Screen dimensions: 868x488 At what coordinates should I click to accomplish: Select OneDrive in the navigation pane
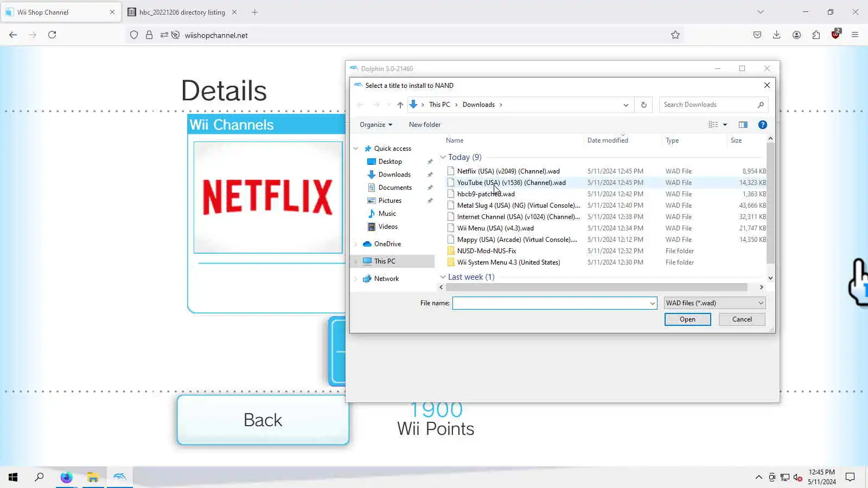coord(387,244)
